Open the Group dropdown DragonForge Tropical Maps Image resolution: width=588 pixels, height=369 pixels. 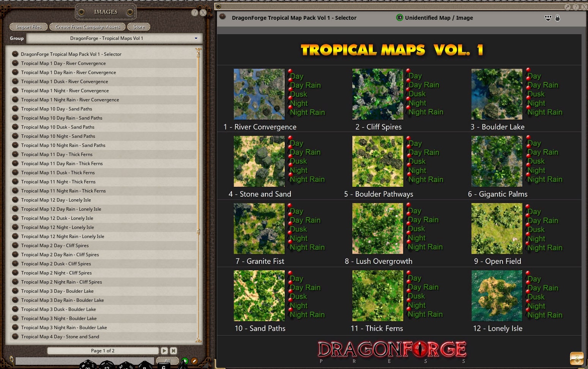click(x=114, y=38)
